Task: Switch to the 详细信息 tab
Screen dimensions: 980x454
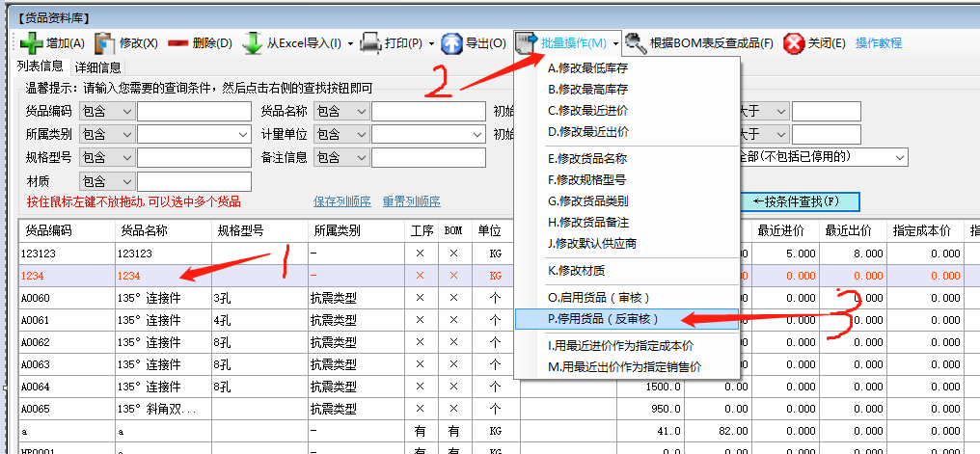Action: click(97, 67)
